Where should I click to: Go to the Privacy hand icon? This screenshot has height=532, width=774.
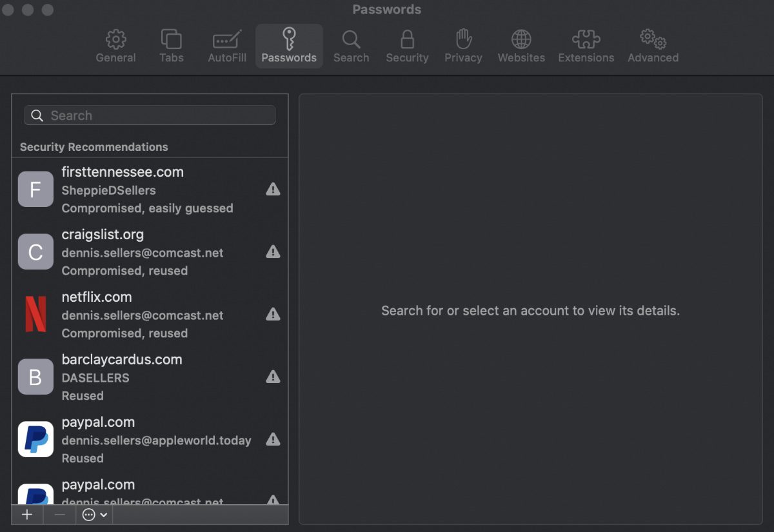(463, 46)
